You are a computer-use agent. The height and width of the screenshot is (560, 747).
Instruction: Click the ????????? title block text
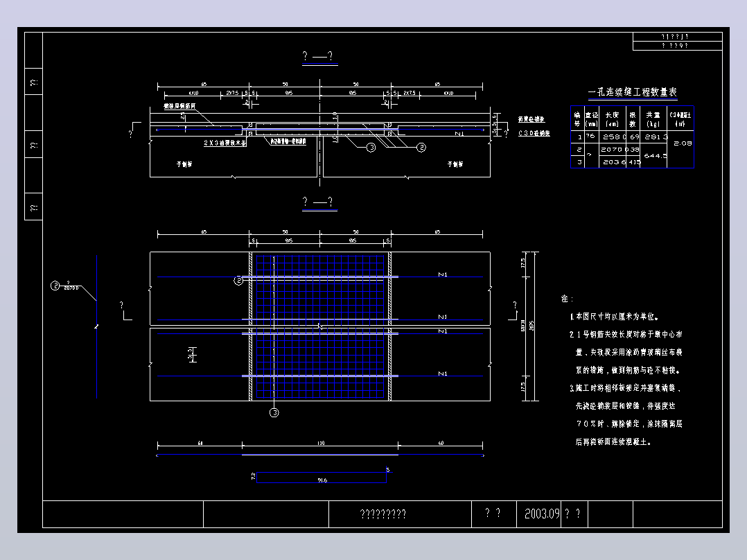383,514
